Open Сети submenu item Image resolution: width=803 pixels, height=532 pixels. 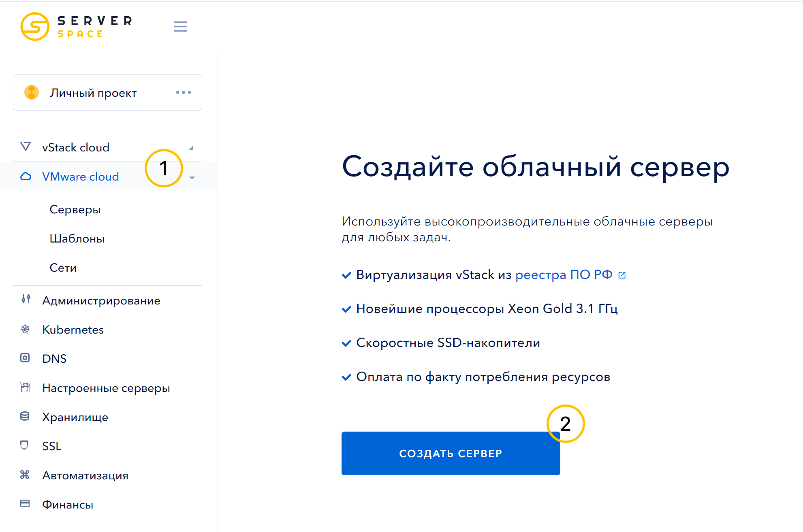pyautogui.click(x=63, y=268)
